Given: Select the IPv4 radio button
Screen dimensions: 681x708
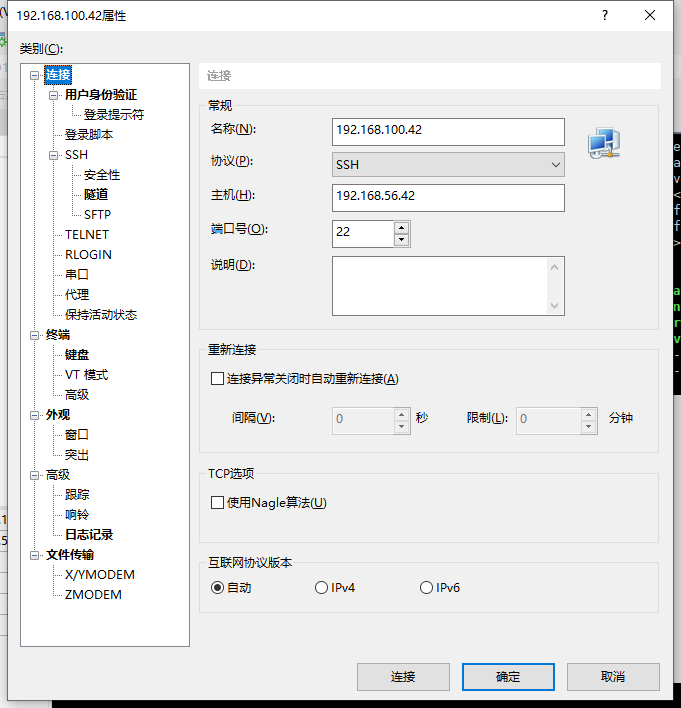Looking at the screenshot, I should point(322,588).
